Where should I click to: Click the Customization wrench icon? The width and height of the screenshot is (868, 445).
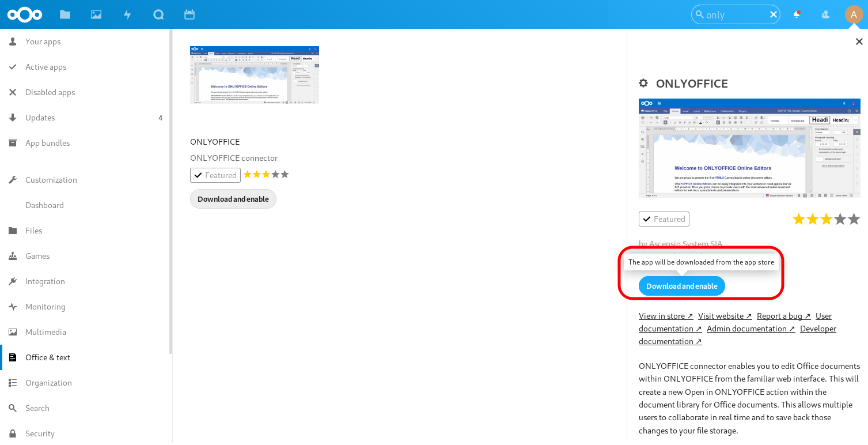[x=13, y=180]
